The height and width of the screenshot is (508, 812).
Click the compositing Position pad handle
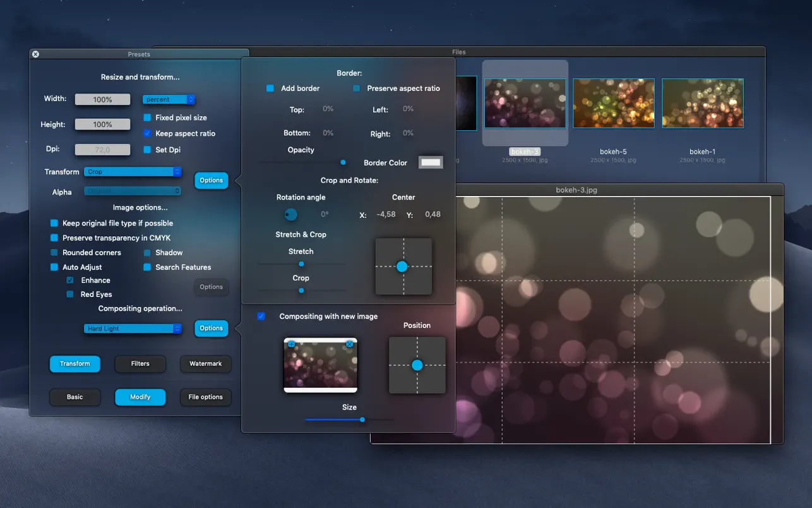click(417, 365)
